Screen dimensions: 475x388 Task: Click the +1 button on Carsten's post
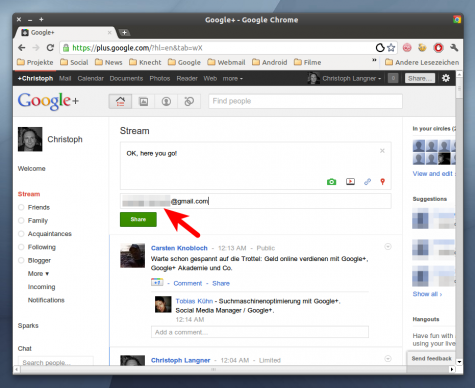pos(157,282)
